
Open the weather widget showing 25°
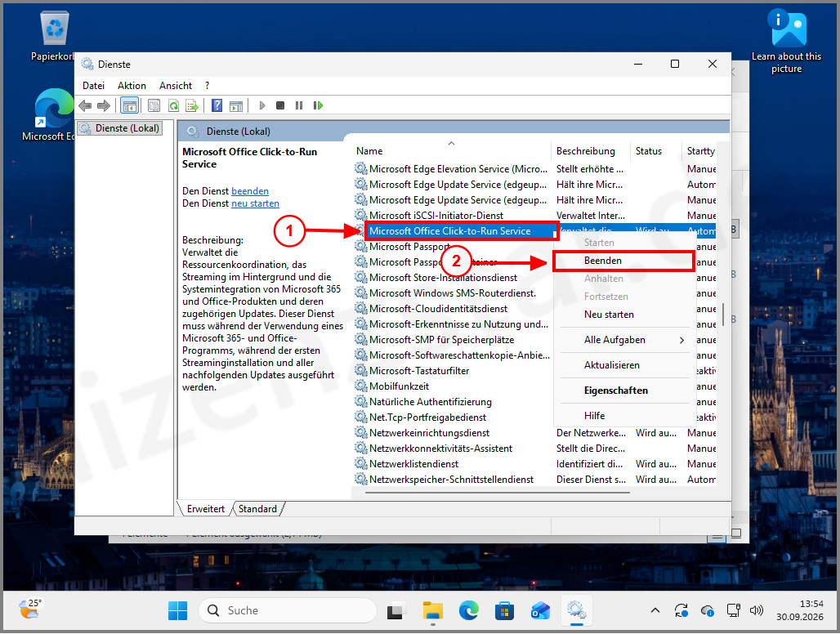pyautogui.click(x=30, y=609)
